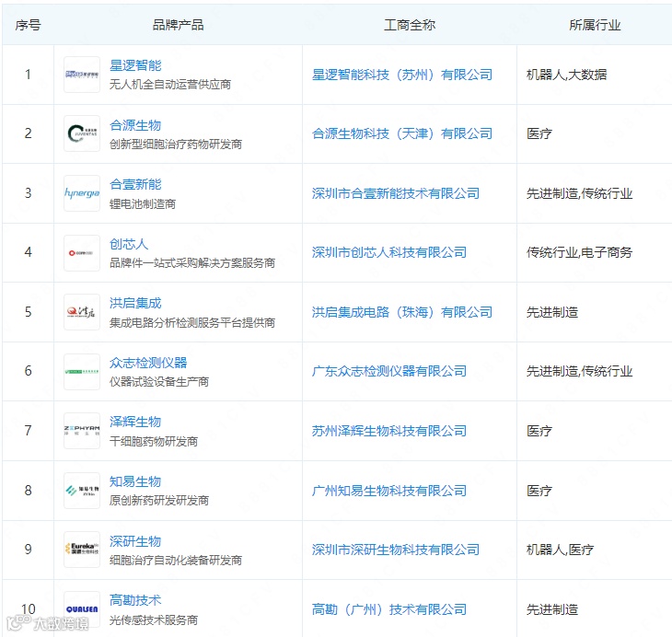Viewport: 672px width, 637px height.
Task: Click the 合壹新能 brand name
Action: coord(135,184)
